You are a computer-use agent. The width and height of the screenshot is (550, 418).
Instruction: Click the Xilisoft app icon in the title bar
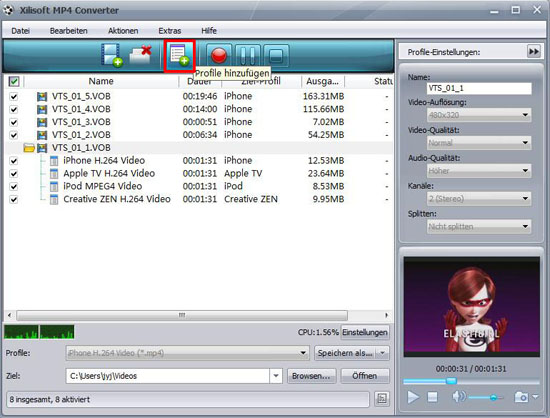point(8,10)
